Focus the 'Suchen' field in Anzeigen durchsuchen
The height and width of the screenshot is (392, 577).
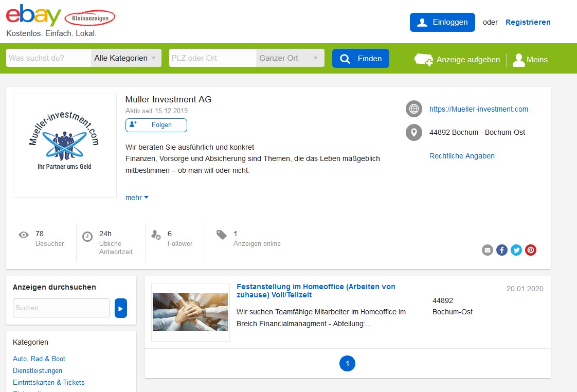click(x=61, y=308)
